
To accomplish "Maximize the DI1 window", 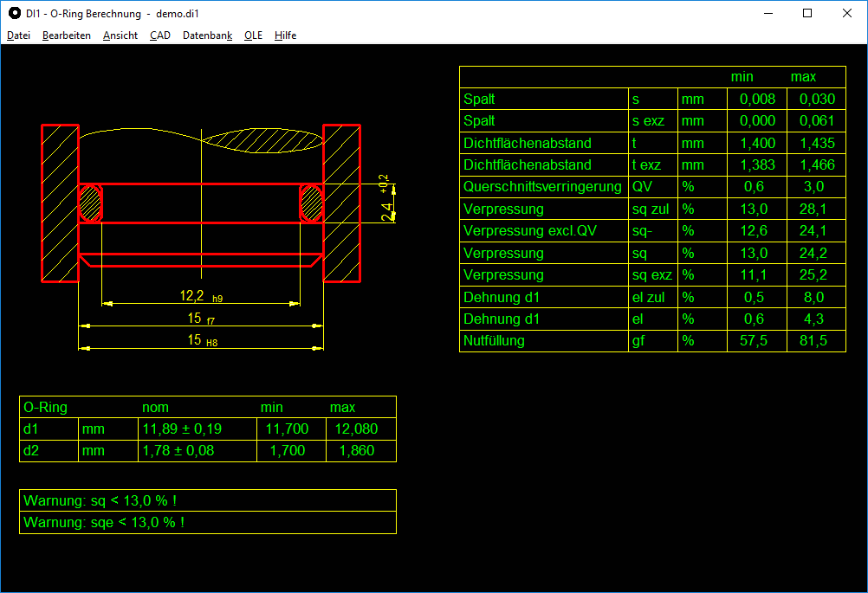I will (807, 13).
